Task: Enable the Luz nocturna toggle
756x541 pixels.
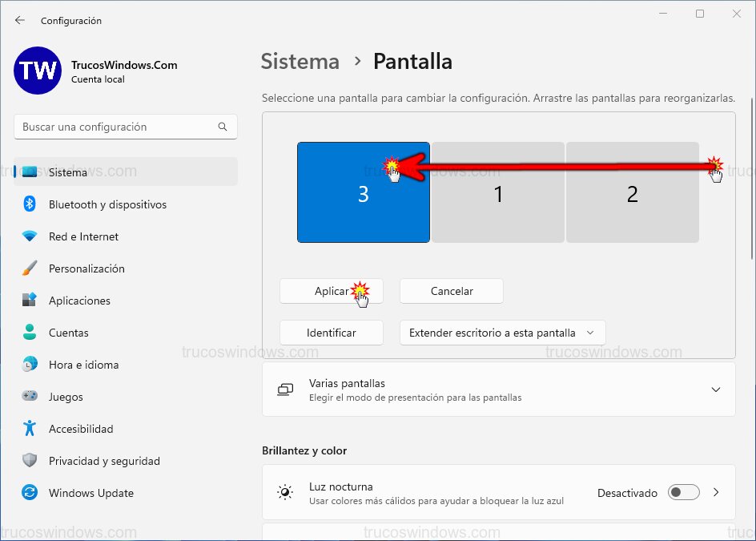Action: click(x=683, y=493)
